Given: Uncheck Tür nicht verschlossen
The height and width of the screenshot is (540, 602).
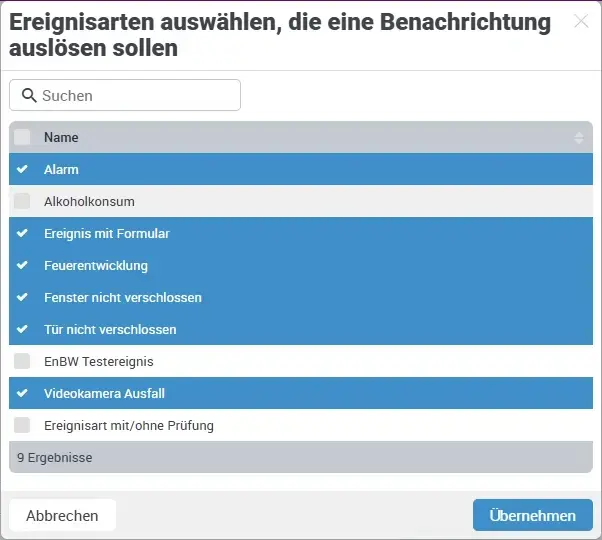Looking at the screenshot, I should [22, 330].
